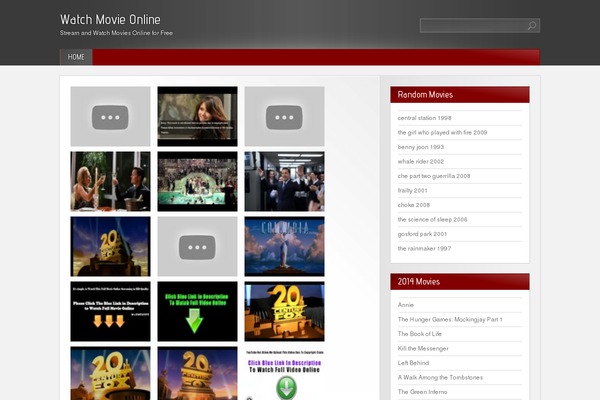Open central station 1998 link
600x400 pixels.
point(424,118)
